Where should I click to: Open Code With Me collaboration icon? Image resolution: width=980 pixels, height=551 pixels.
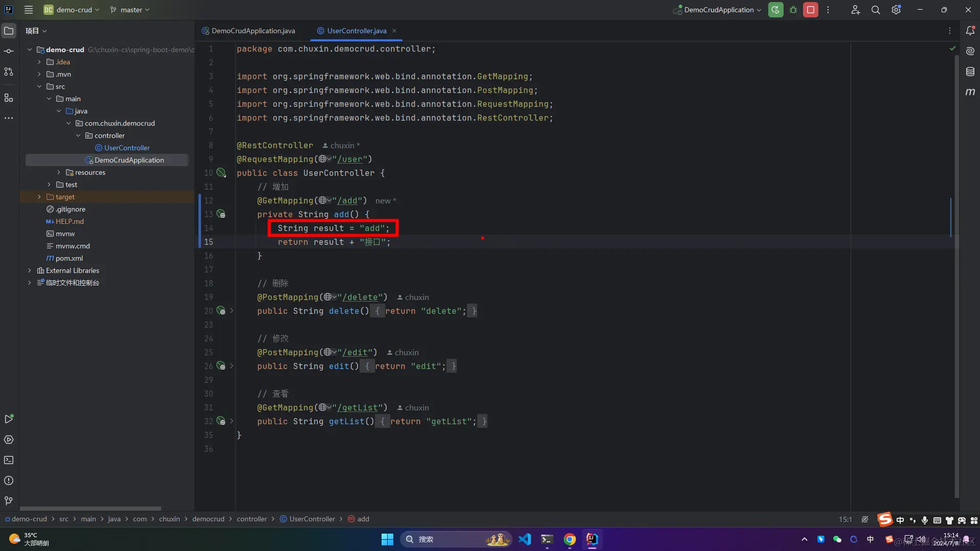[855, 10]
